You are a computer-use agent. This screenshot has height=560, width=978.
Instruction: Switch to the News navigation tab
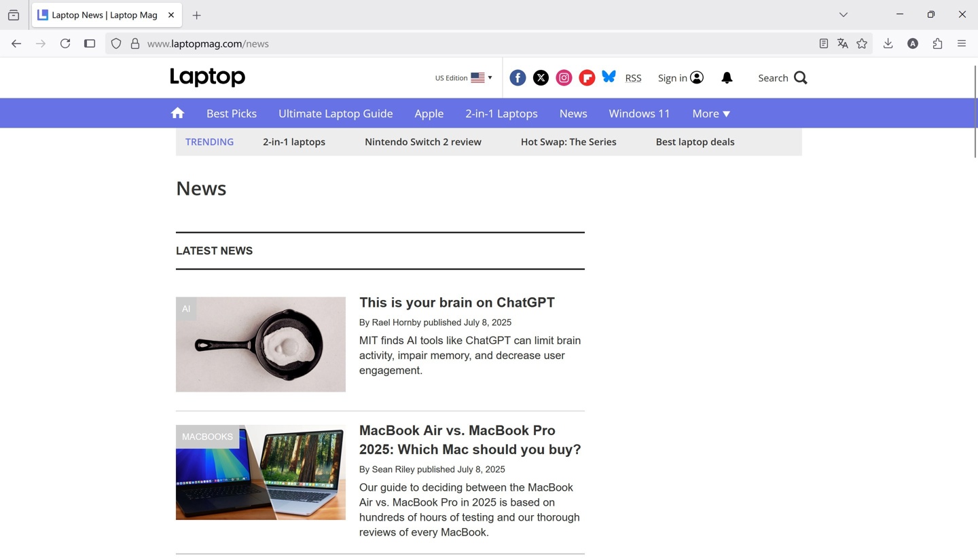point(573,113)
